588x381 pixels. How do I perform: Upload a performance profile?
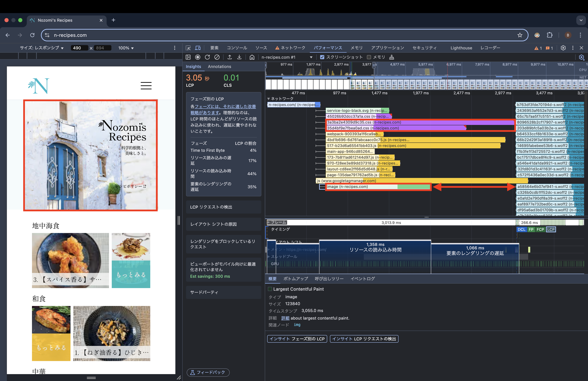(230, 57)
